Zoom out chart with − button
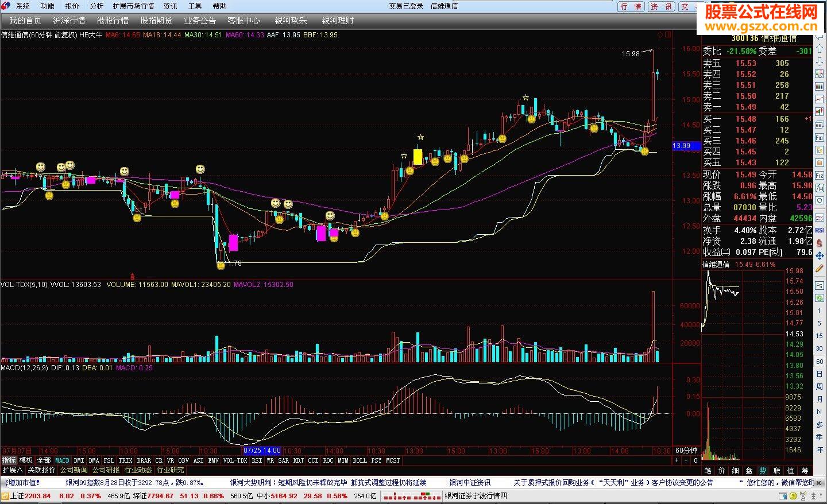The image size is (827, 504). 686,460
